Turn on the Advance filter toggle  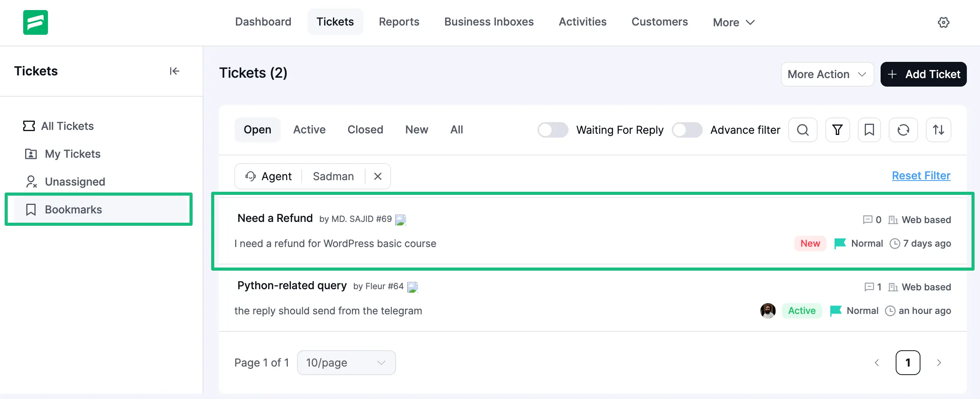coord(687,130)
